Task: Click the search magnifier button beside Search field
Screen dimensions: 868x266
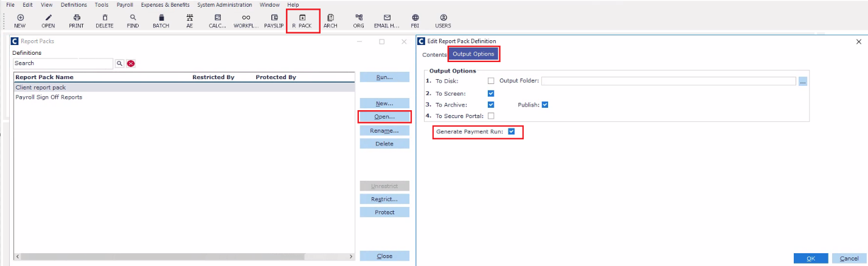Action: pos(120,63)
